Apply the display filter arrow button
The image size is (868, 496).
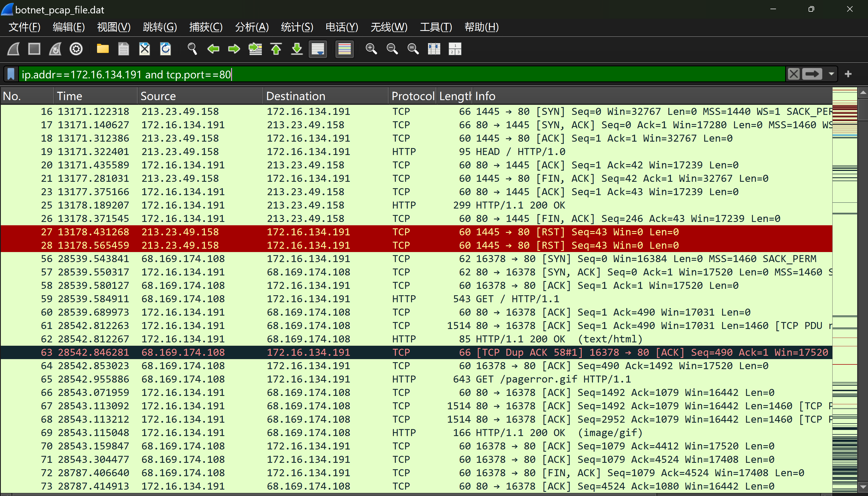coord(812,74)
